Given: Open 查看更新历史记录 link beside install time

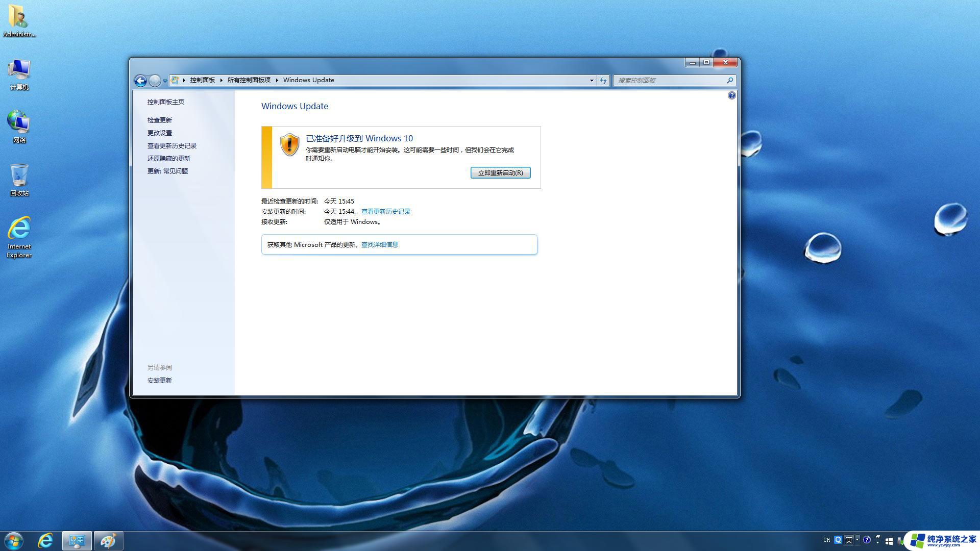Looking at the screenshot, I should pos(386,212).
